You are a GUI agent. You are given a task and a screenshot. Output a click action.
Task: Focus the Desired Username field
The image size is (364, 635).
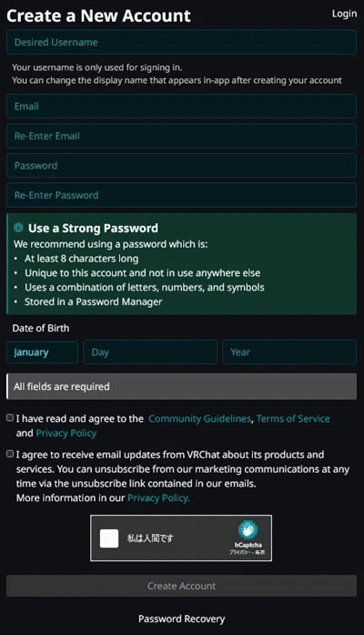pos(182,42)
